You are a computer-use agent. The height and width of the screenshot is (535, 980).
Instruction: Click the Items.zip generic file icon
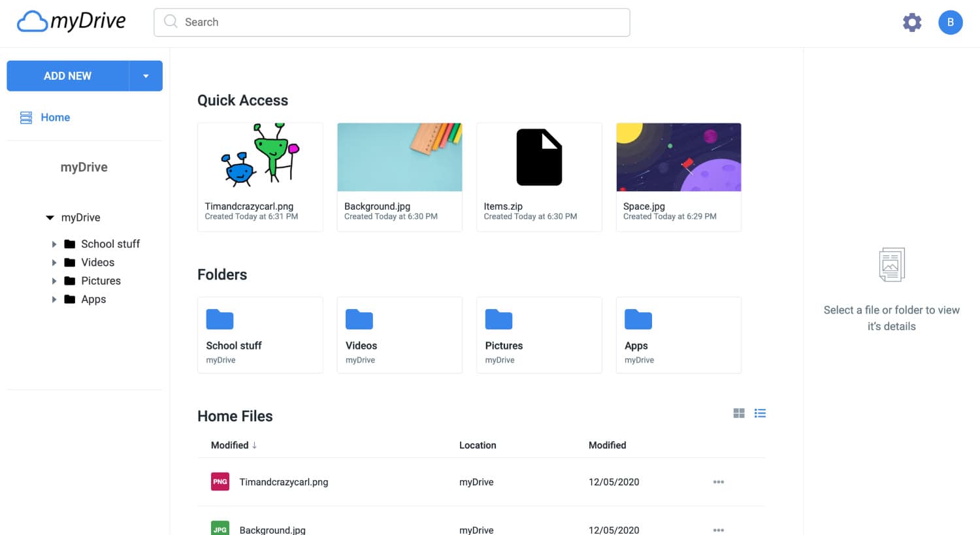tap(539, 157)
